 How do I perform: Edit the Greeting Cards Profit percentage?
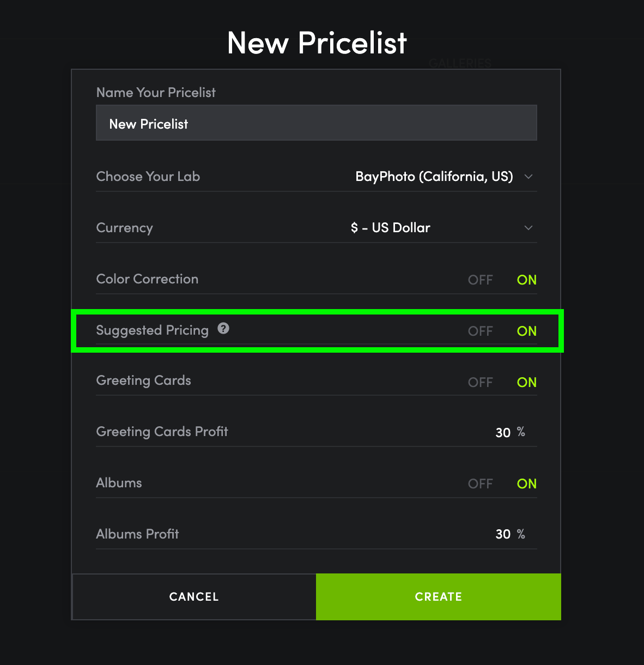click(x=503, y=433)
